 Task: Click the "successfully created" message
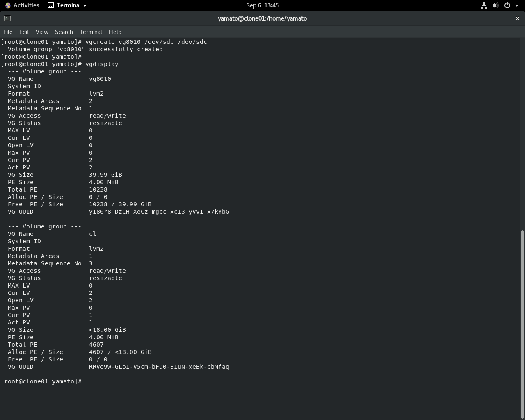[x=126, y=49]
